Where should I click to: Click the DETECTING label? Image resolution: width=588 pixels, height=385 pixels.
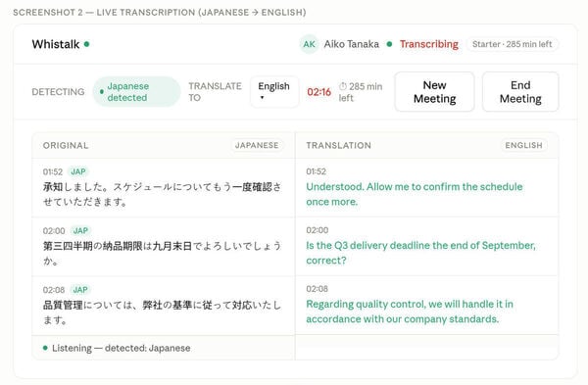coord(58,92)
